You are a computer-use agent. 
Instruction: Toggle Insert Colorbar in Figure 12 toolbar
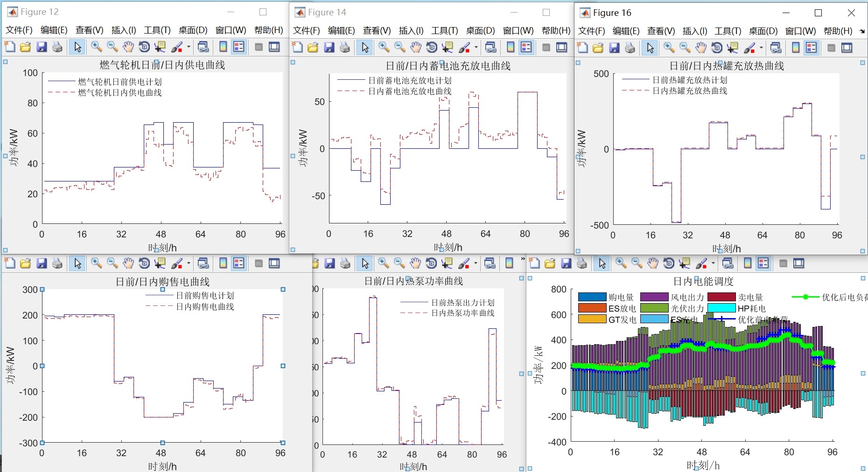223,47
